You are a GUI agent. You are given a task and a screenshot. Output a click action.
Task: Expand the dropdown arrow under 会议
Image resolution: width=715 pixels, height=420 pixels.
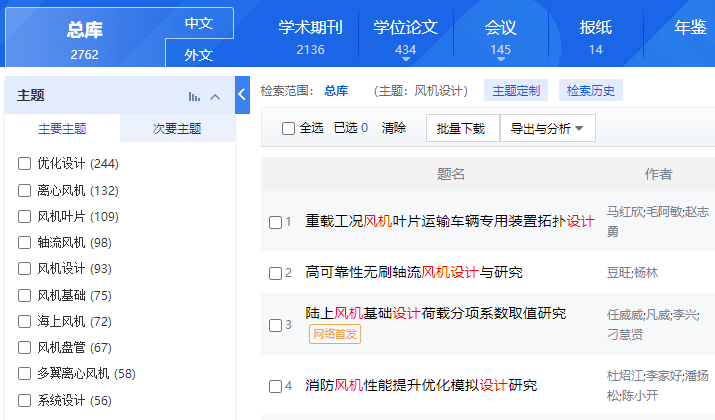coord(501,60)
